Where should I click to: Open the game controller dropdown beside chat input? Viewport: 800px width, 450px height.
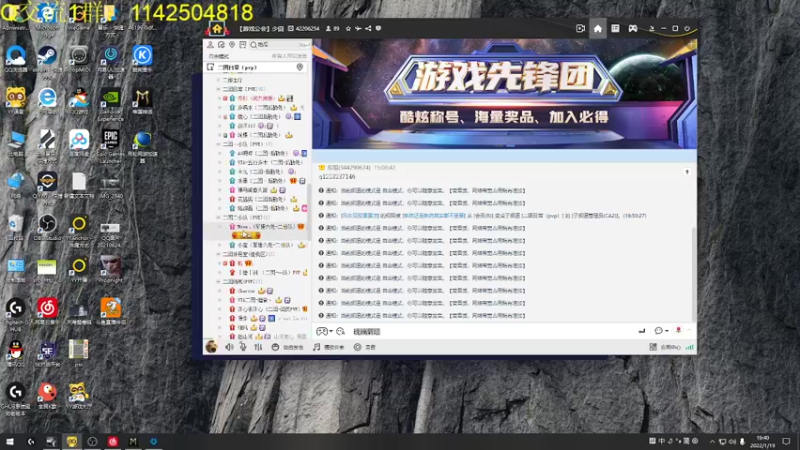[324, 332]
